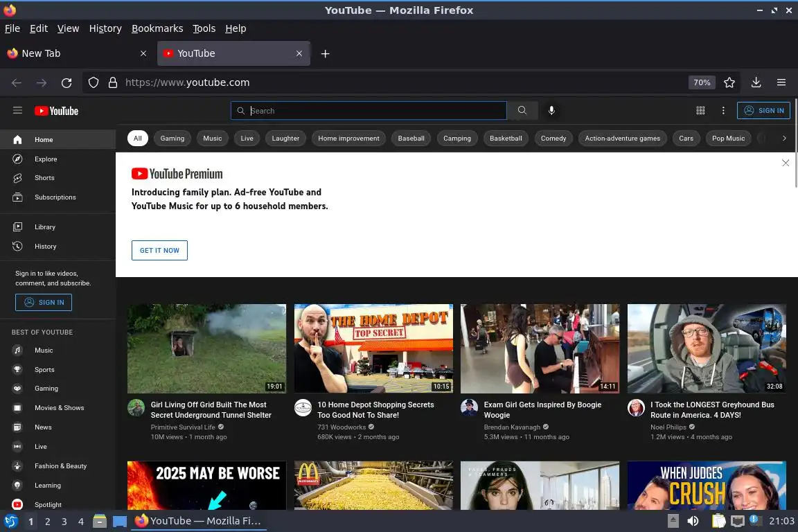Viewport: 798px width, 532px height.
Task: Open the volume control in system tray
Action: tap(693, 521)
